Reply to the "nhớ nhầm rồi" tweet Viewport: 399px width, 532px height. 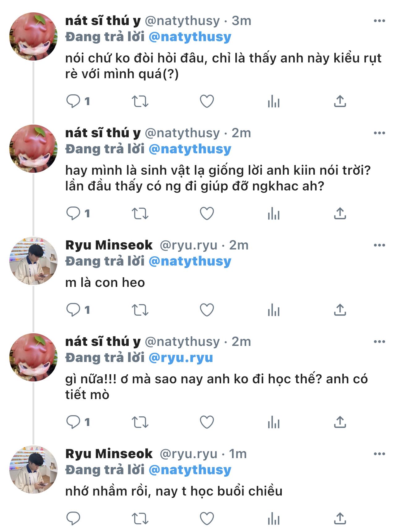click(73, 518)
